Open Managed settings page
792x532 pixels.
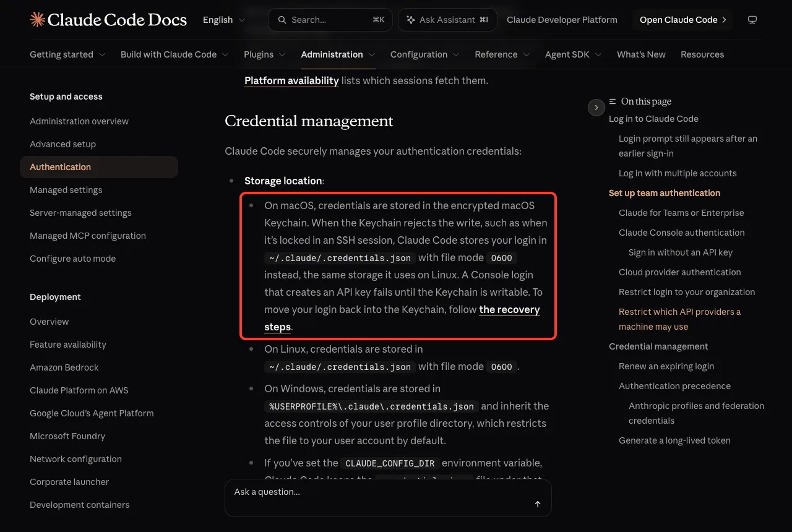click(66, 190)
